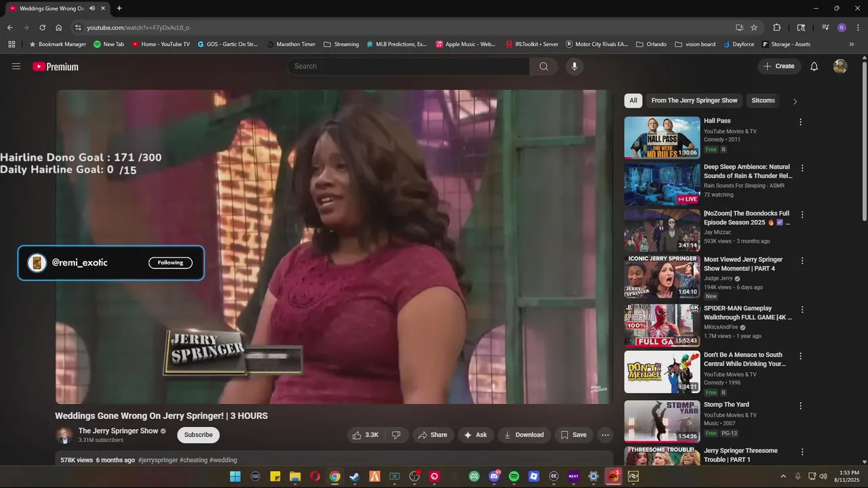Open the Dayforce bookmark
This screenshot has width=868, height=488.
[738, 44]
